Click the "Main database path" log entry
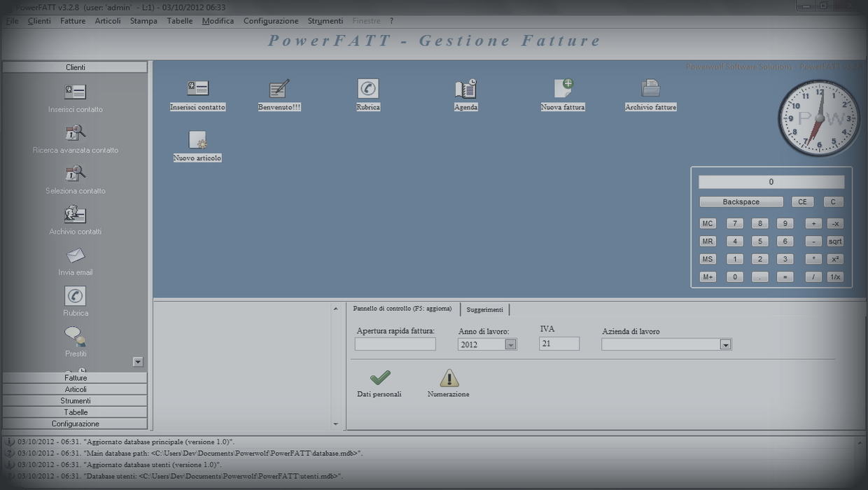This screenshot has width=868, height=490. 190,454
